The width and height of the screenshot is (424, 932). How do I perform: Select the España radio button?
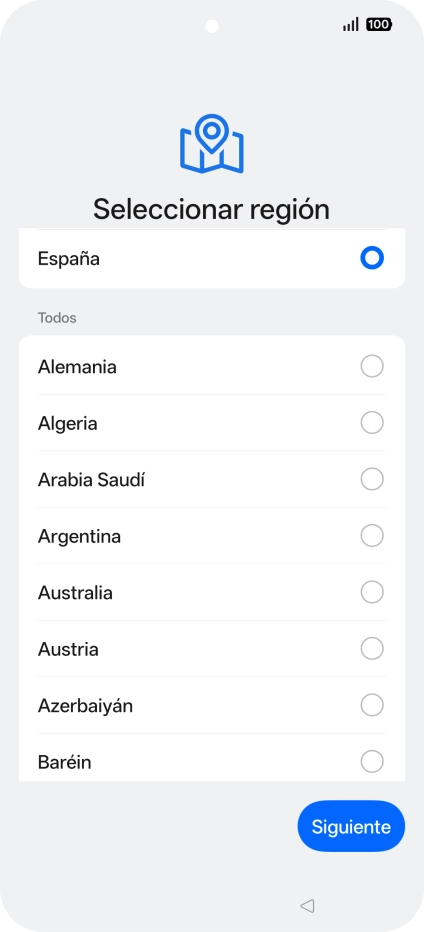[372, 259]
